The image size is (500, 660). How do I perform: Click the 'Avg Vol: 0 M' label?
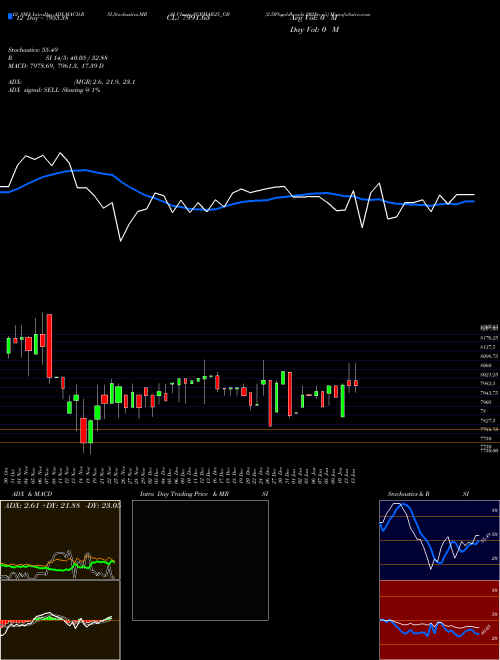click(x=314, y=18)
